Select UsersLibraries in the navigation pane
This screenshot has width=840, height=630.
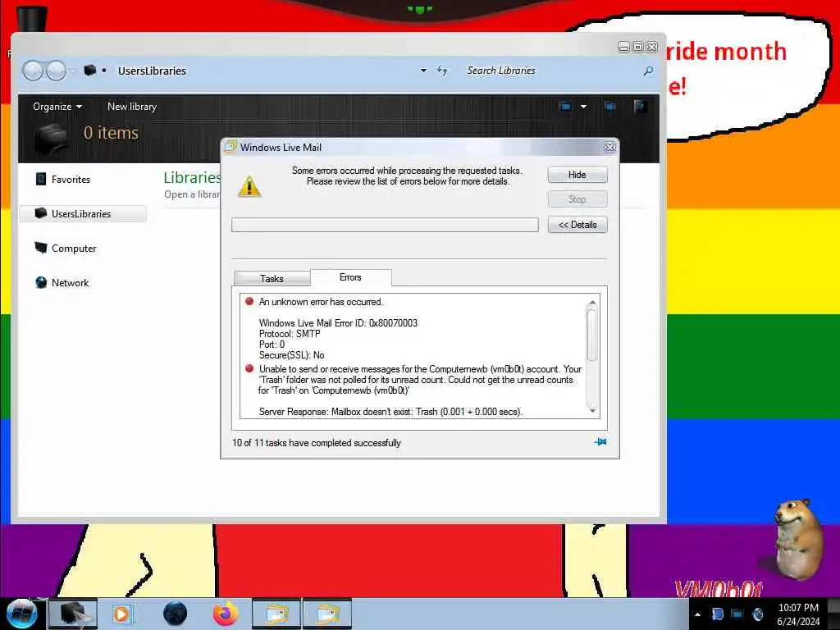(x=83, y=213)
